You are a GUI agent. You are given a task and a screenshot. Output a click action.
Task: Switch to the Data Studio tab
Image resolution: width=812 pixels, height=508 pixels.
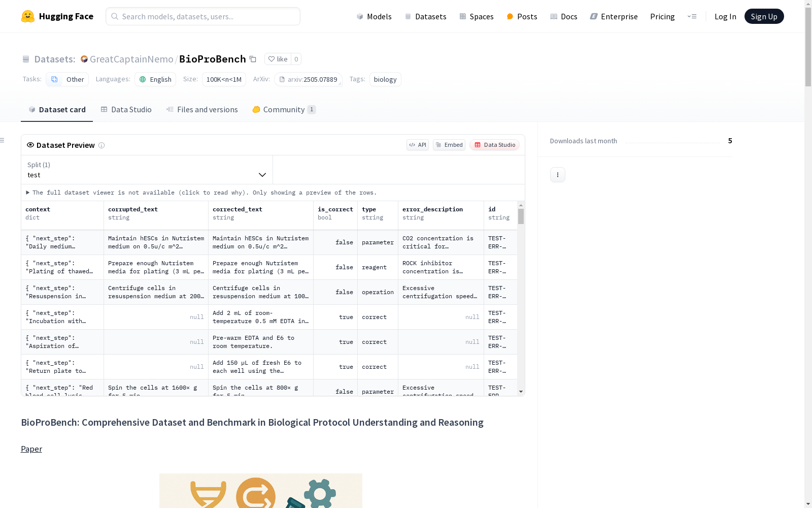point(126,109)
